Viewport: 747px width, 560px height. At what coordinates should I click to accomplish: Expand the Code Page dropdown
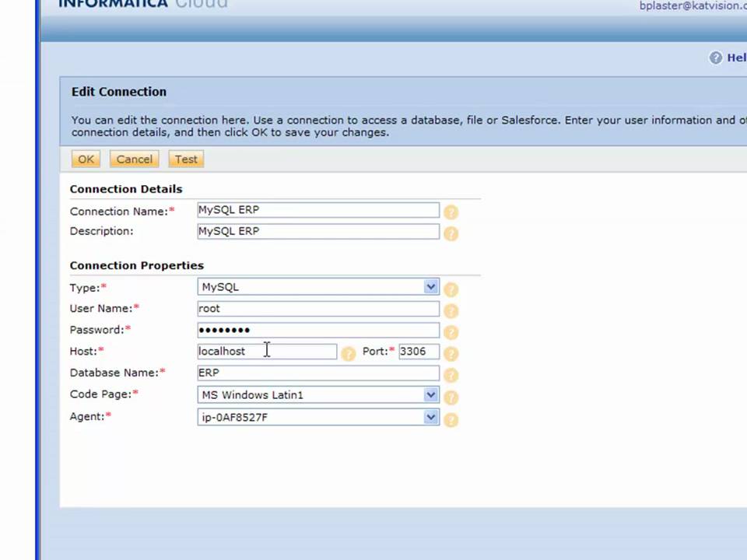click(318, 395)
